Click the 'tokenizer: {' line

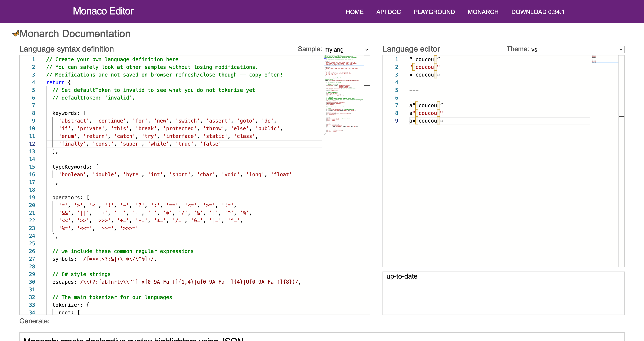[70, 305]
